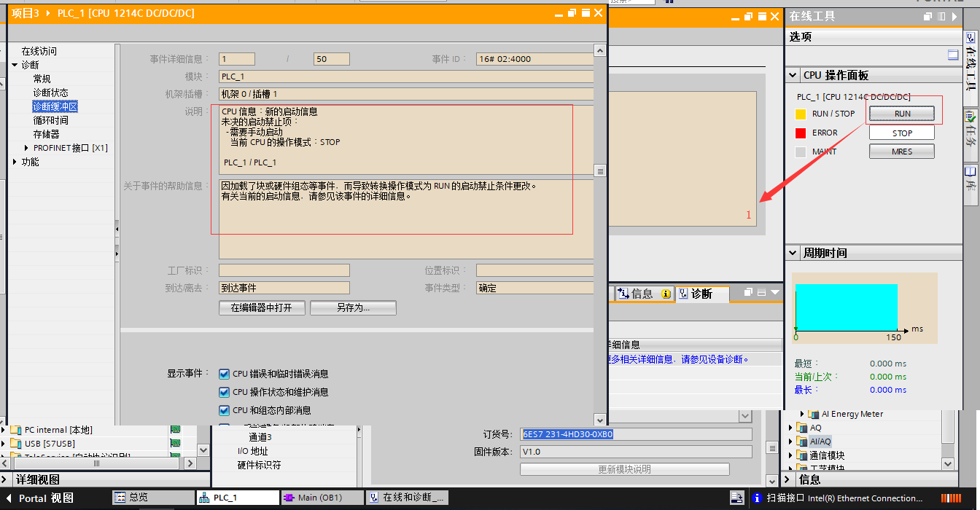Switch to the 诊断 tab in inspector
The width and height of the screenshot is (980, 510).
tap(701, 294)
